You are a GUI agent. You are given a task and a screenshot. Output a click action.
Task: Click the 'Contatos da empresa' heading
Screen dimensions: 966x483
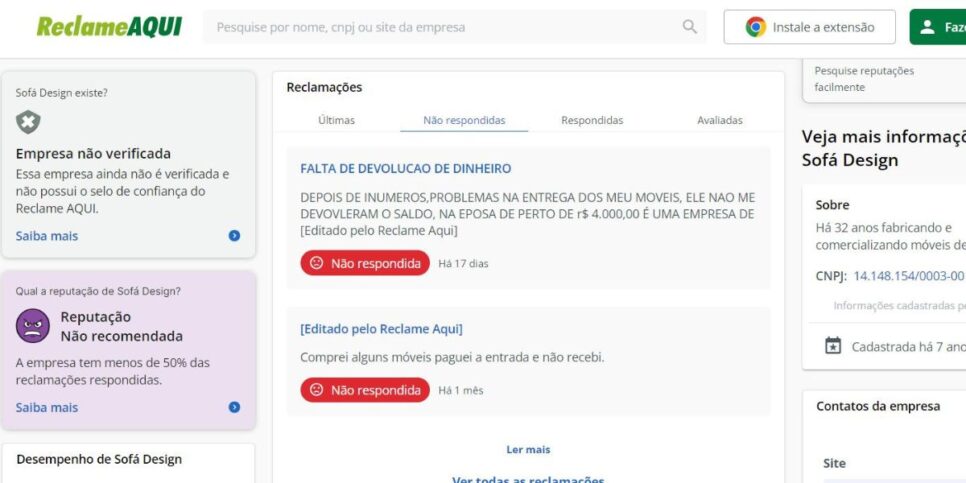878,406
